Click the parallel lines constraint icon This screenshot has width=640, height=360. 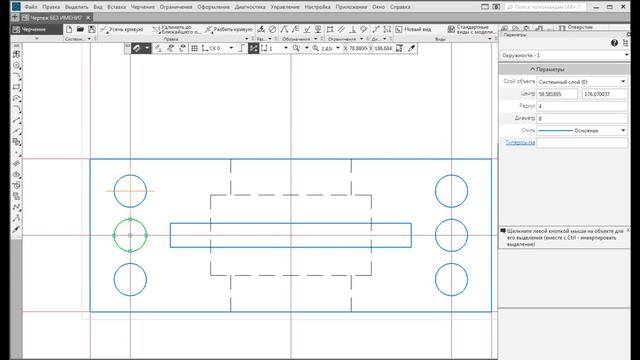tap(341, 29)
